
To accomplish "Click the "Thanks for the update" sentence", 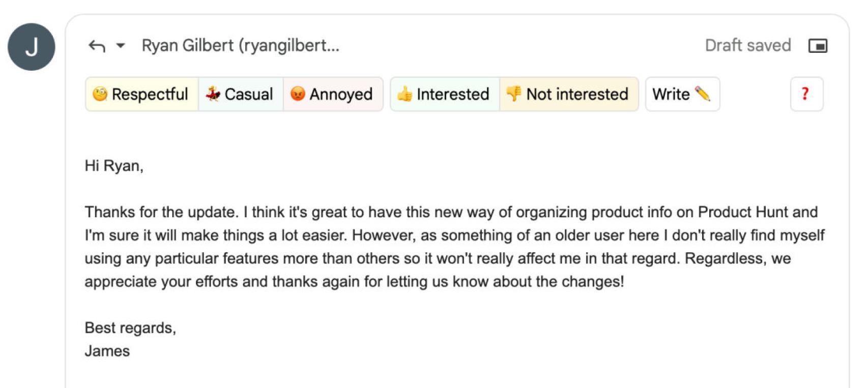I will coord(161,212).
